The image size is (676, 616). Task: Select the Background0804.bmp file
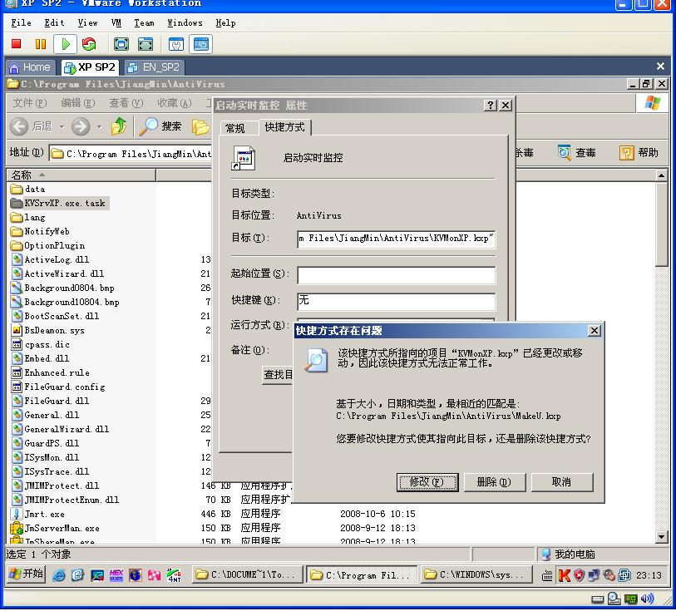(62, 288)
